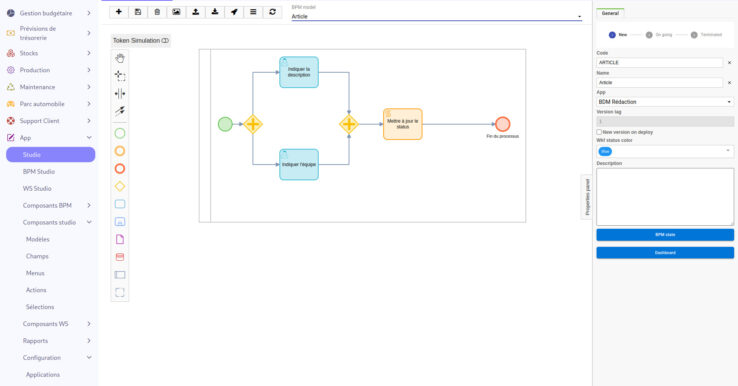Check New version on deploy
The image size is (738, 386).
(x=599, y=132)
